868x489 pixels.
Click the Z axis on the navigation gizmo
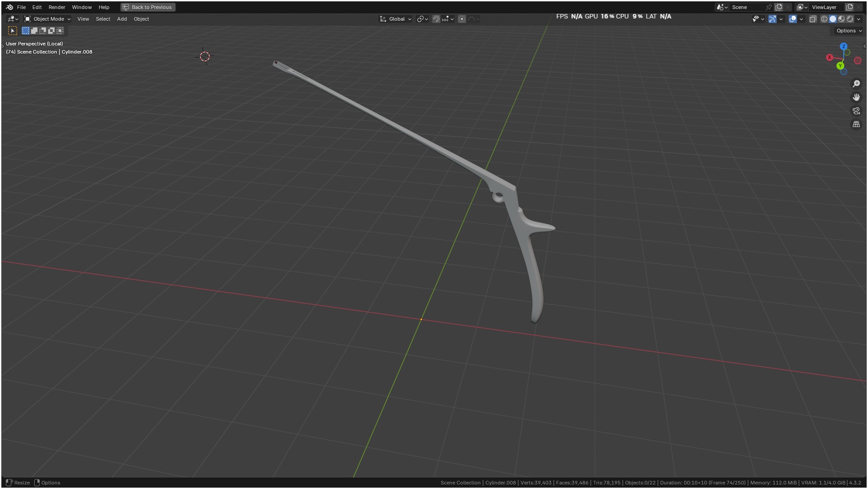point(844,46)
